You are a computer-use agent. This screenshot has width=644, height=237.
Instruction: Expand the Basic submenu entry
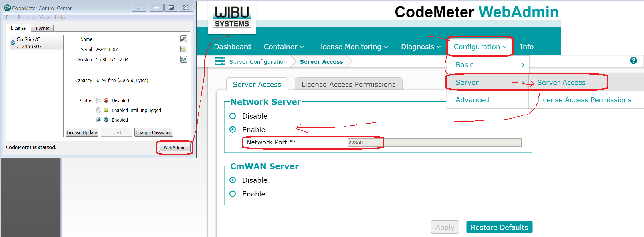[x=488, y=65]
